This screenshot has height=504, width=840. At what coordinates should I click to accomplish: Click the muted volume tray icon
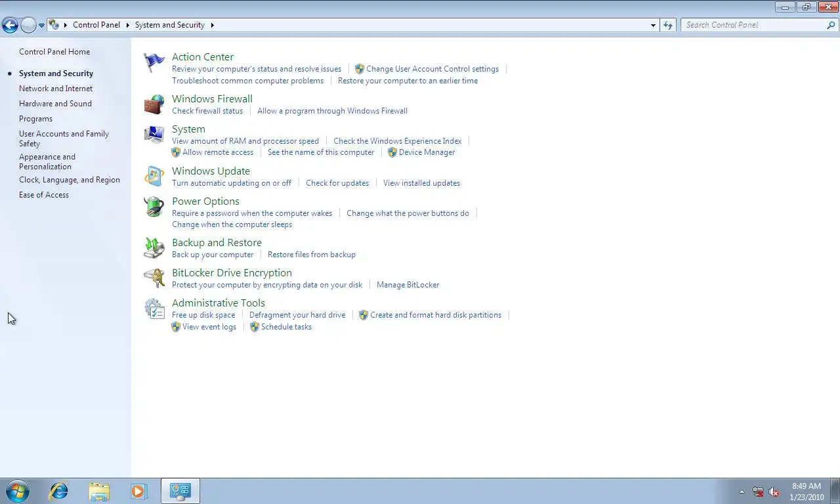pos(774,492)
